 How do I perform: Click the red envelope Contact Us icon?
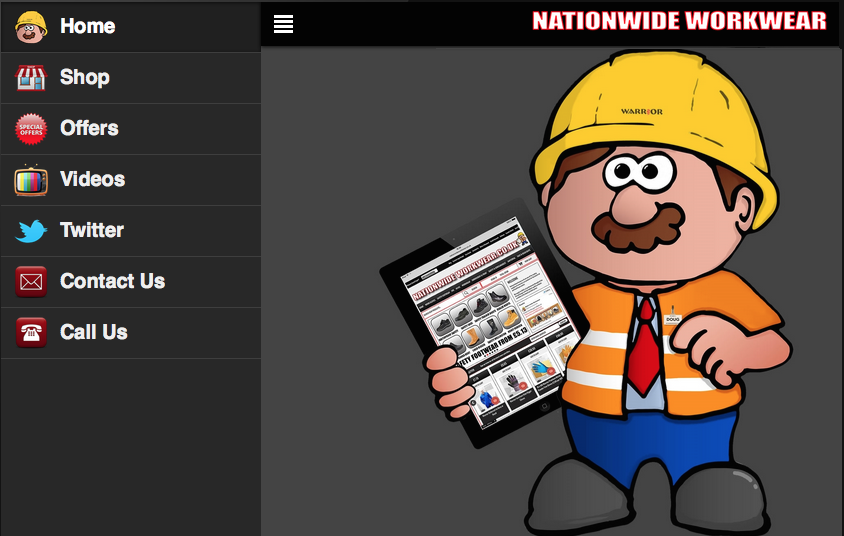point(31,281)
